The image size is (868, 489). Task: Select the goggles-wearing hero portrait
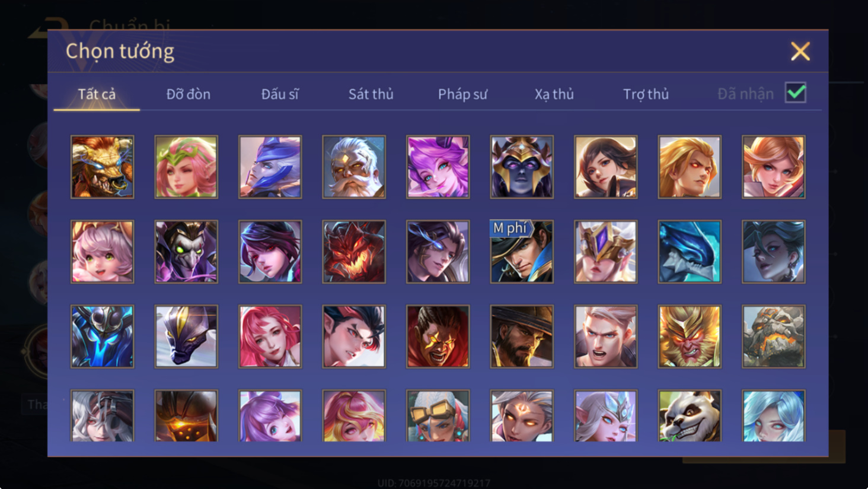click(x=438, y=415)
